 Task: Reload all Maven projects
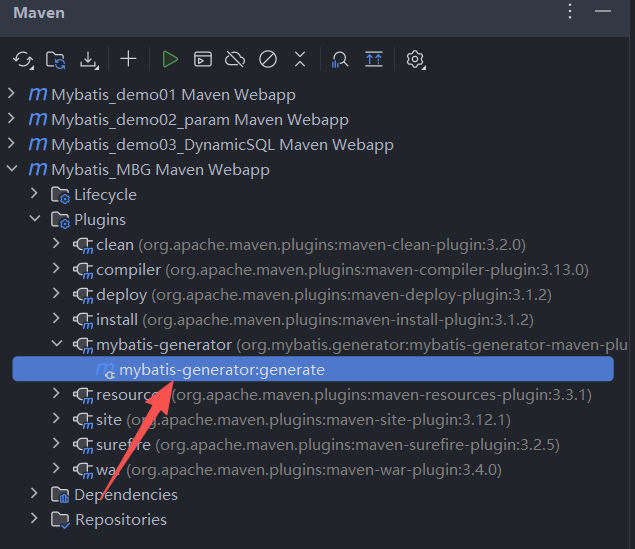tap(23, 60)
